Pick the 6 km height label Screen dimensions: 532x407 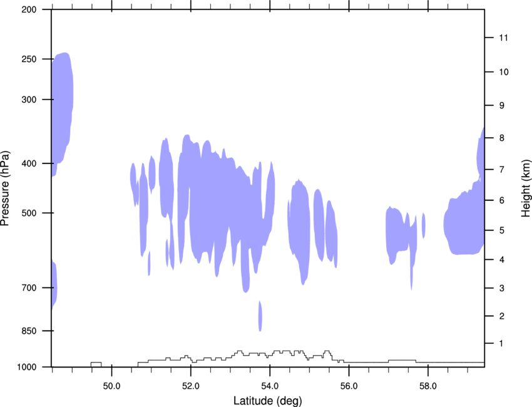point(502,200)
